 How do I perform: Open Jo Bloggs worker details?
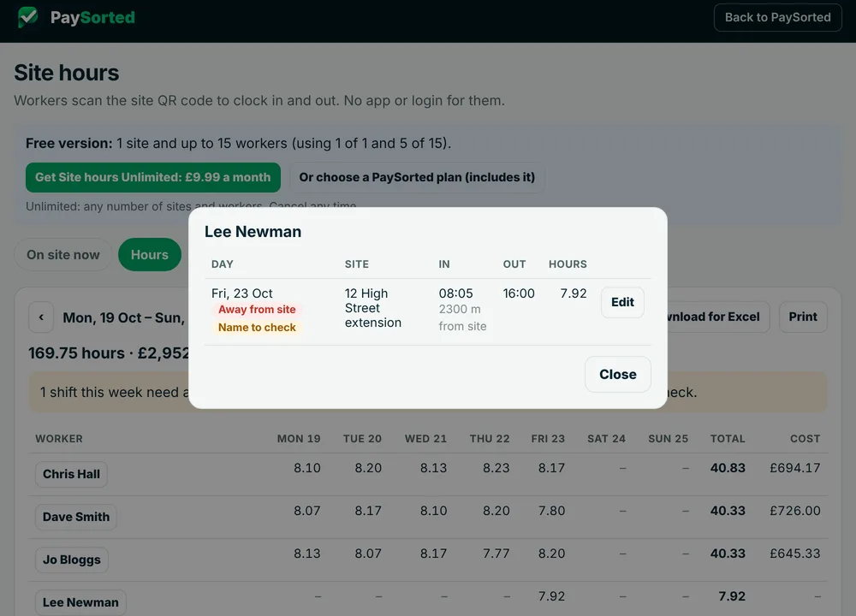72,560
